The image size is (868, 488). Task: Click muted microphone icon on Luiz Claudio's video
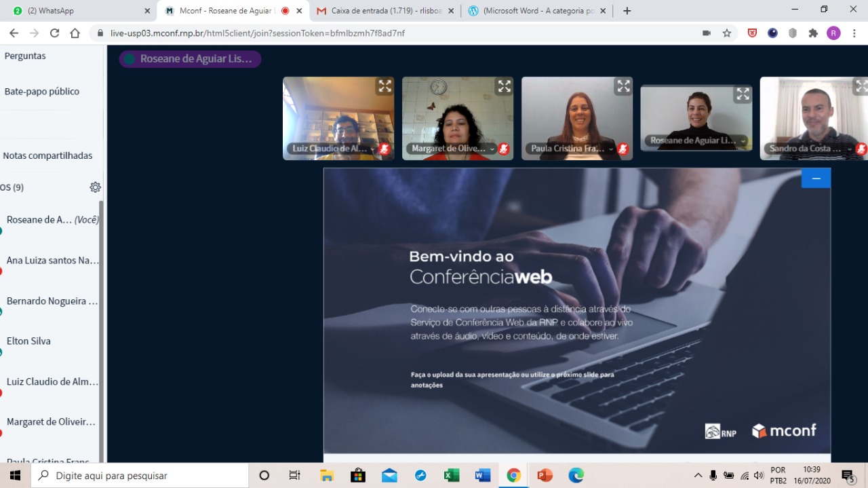384,149
